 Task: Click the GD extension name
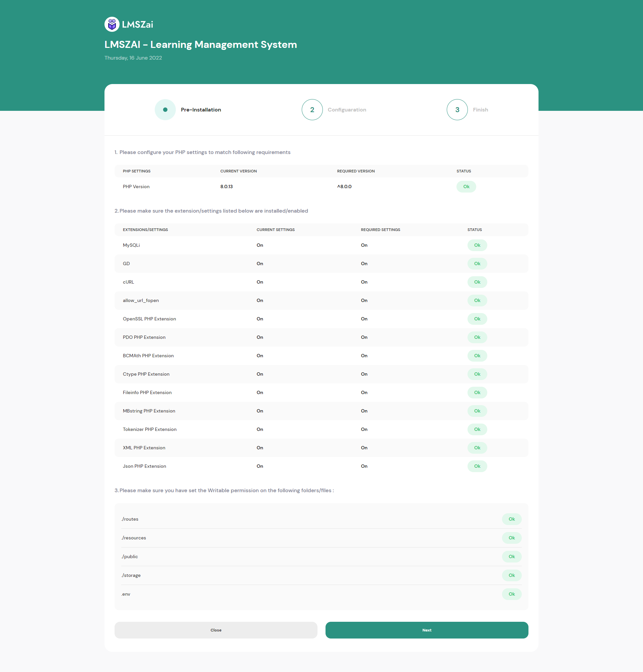127,264
